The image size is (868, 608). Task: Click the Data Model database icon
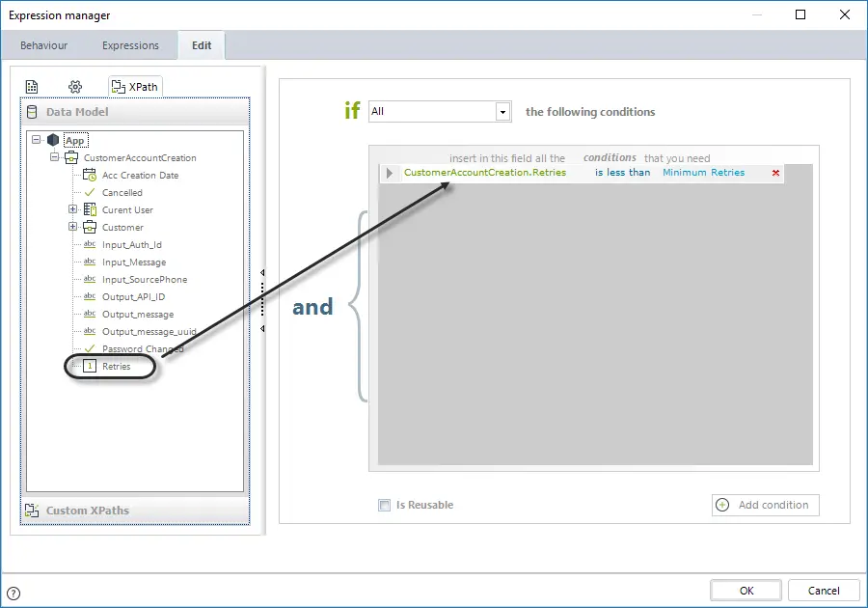[x=32, y=112]
